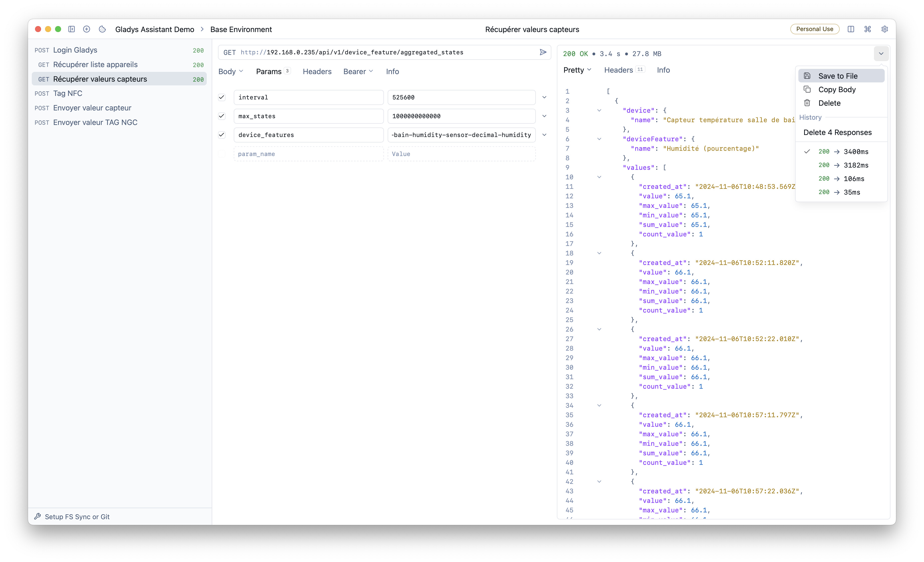Screen dimensions: 924x562
Task: Switch to the request Headers tab
Action: (x=317, y=72)
